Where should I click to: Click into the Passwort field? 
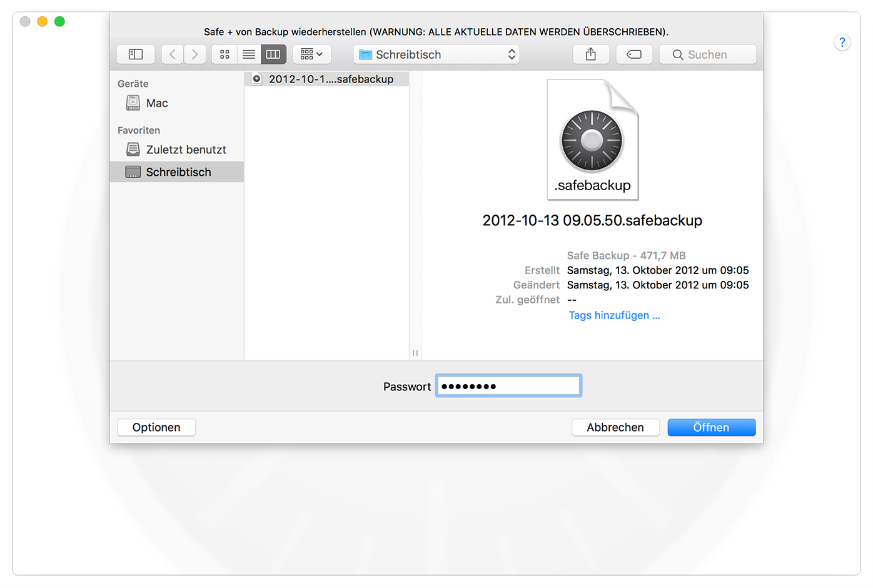(x=508, y=386)
